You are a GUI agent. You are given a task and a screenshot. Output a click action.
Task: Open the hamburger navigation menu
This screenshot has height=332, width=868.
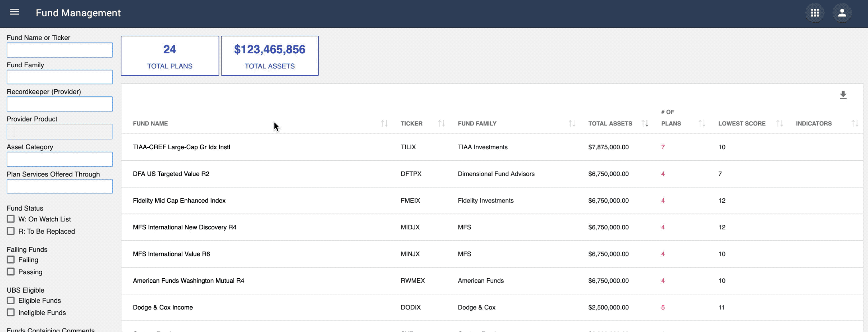14,12
